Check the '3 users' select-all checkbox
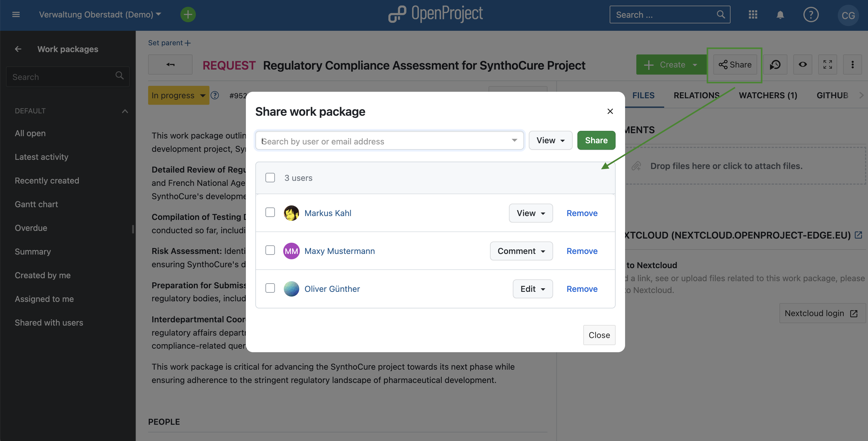Viewport: 868px width, 441px height. click(270, 177)
